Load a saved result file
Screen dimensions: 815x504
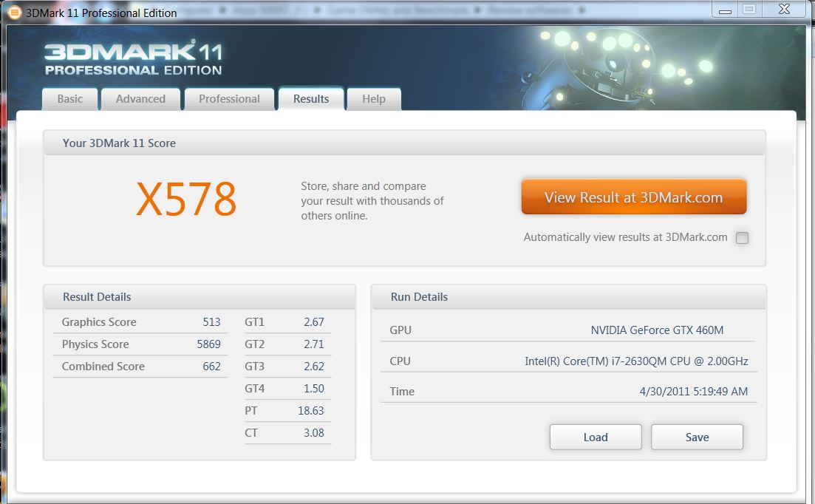596,437
